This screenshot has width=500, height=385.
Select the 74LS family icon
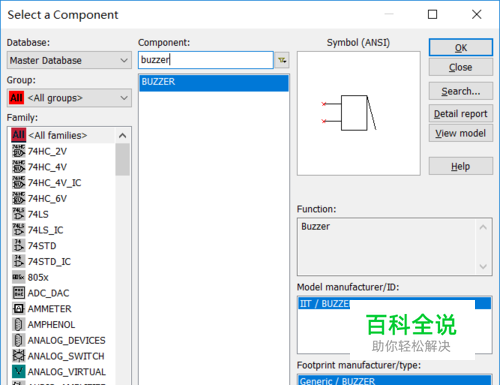[18, 214]
